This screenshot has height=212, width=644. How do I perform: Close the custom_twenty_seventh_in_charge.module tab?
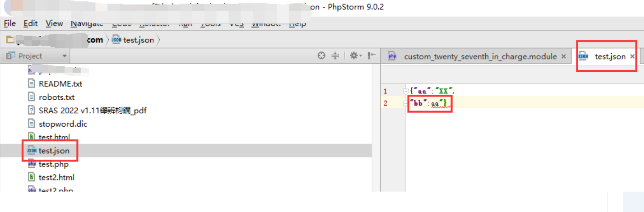[563, 57]
